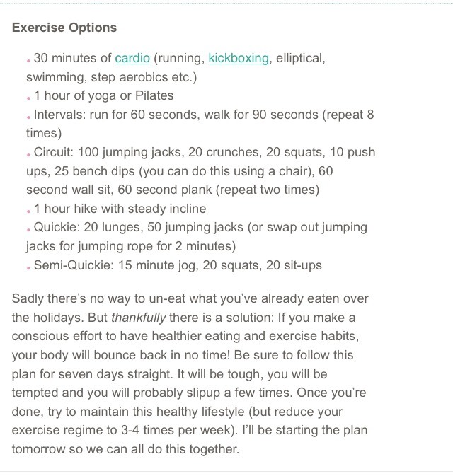This screenshot has width=453, height=476.
Task: Click the bullet before Intervals item
Action: (28, 117)
